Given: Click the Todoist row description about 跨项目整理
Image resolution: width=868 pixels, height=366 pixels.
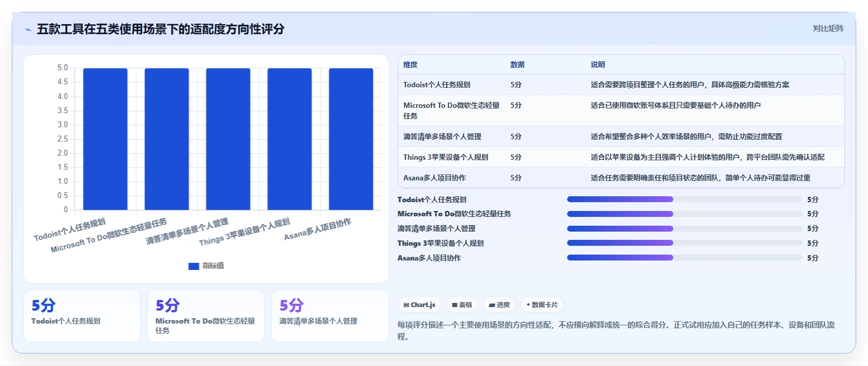Looking at the screenshot, I should [x=690, y=85].
